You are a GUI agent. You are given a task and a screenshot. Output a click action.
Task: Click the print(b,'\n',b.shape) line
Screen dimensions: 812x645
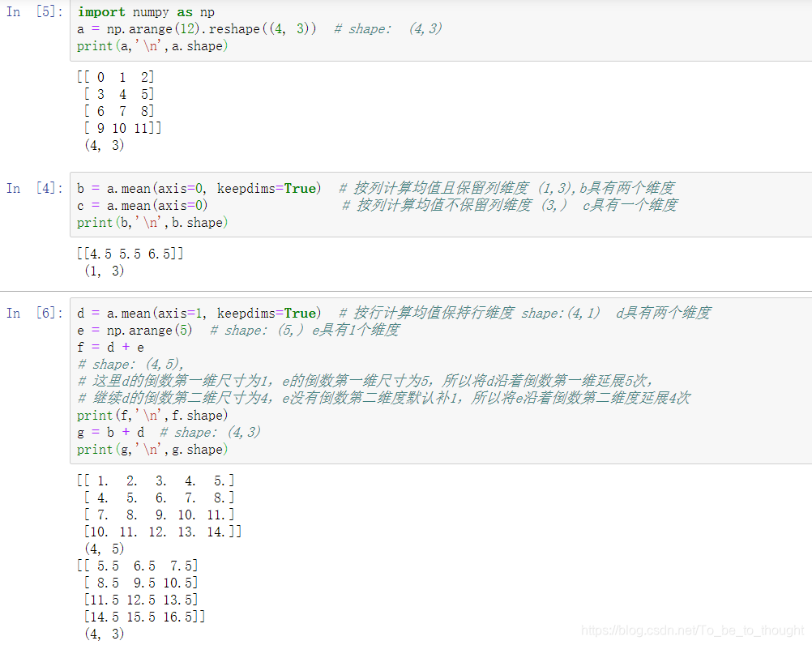[152, 223]
